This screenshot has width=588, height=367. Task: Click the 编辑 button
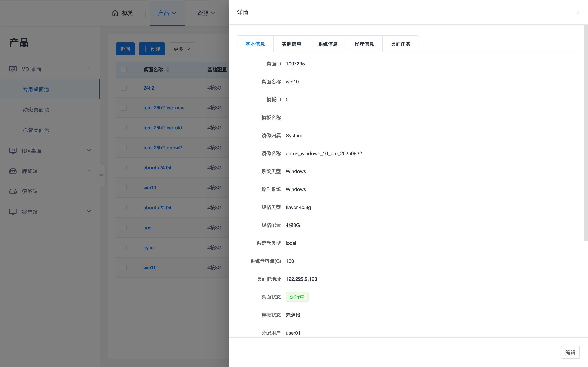click(x=570, y=352)
